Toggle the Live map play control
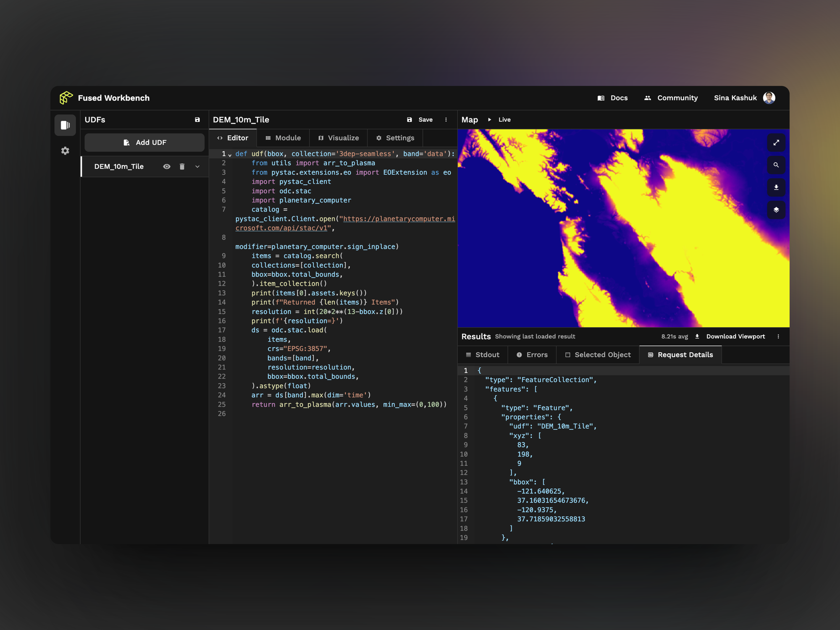 pos(490,120)
